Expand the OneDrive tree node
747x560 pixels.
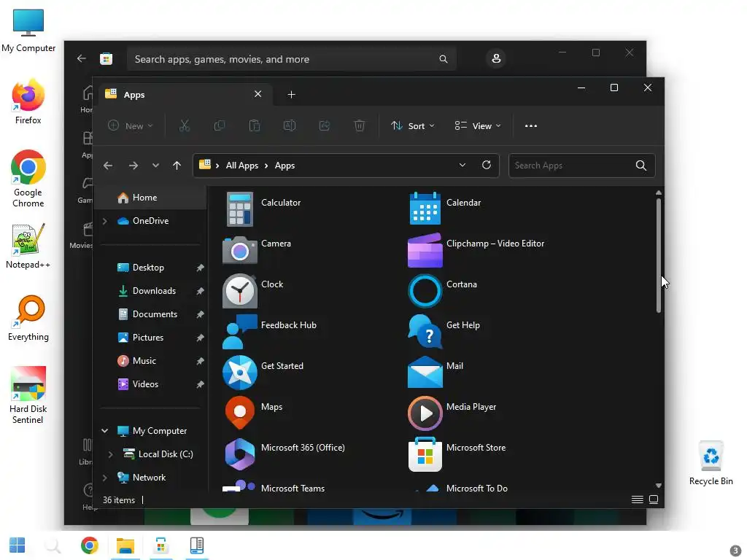pos(105,221)
